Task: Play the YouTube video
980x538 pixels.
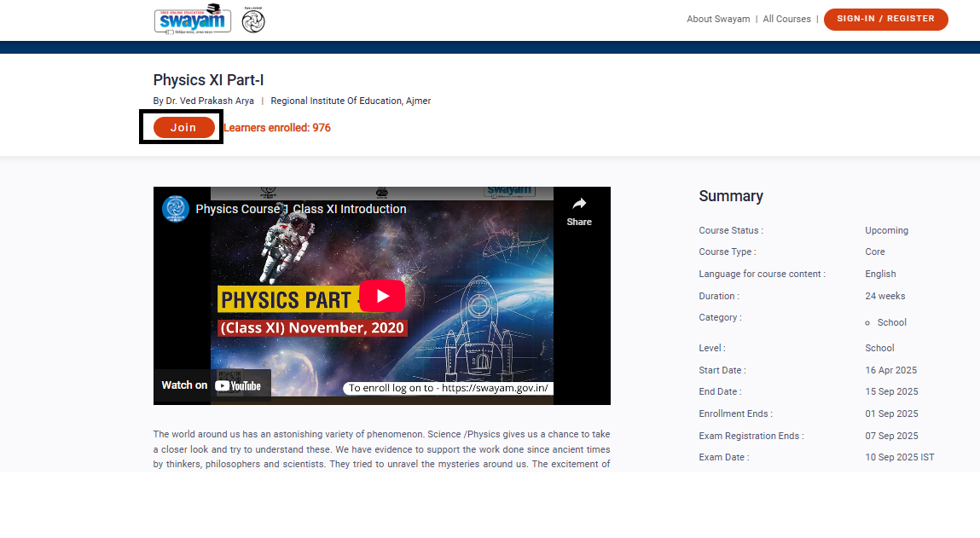Action: [382, 296]
